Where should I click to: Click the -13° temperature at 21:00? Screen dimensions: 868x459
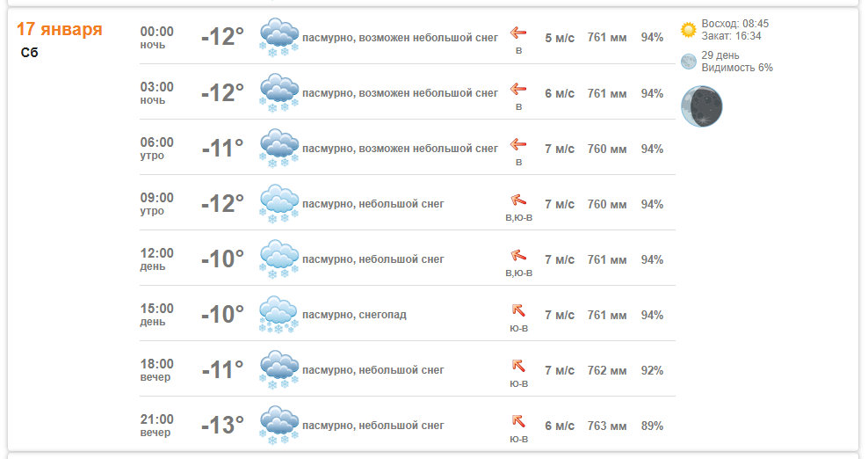coord(222,426)
